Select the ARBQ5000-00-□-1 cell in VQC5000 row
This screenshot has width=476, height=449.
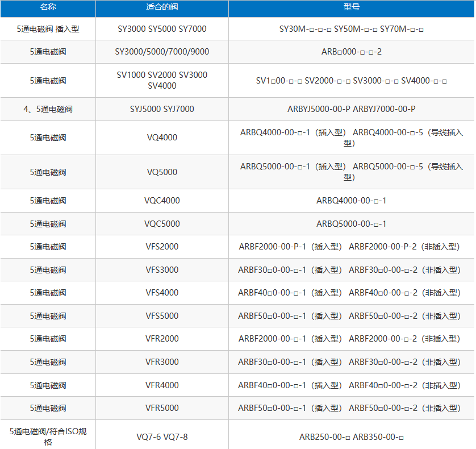tap(351, 224)
